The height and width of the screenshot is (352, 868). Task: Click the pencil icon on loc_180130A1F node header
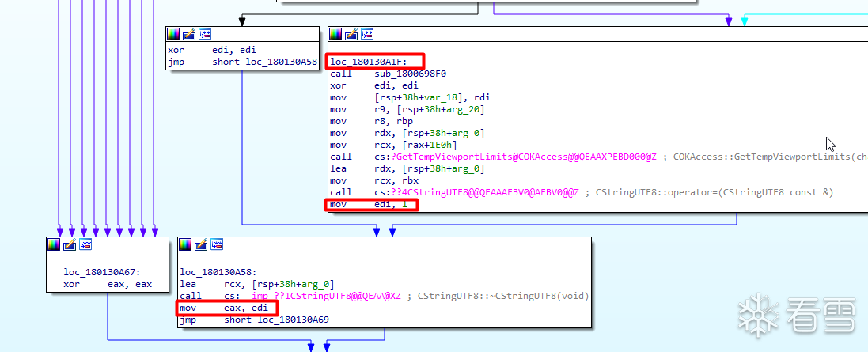[351, 34]
